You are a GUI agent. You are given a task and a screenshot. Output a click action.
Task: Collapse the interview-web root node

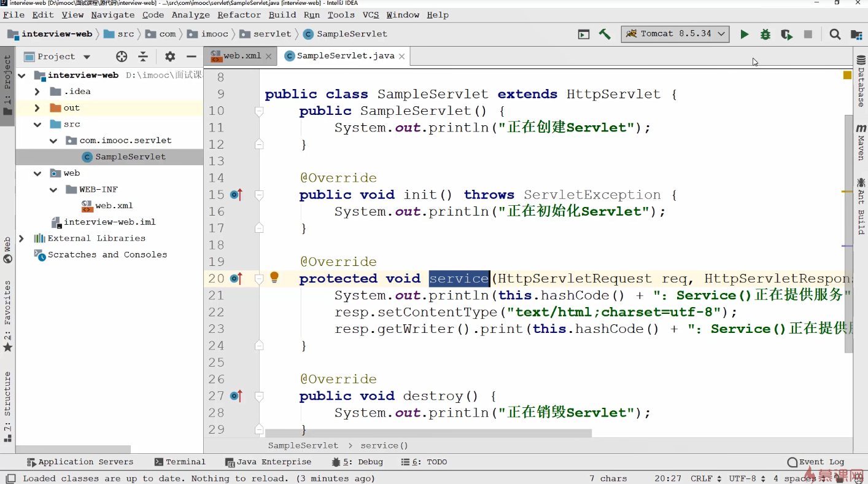[x=22, y=75]
